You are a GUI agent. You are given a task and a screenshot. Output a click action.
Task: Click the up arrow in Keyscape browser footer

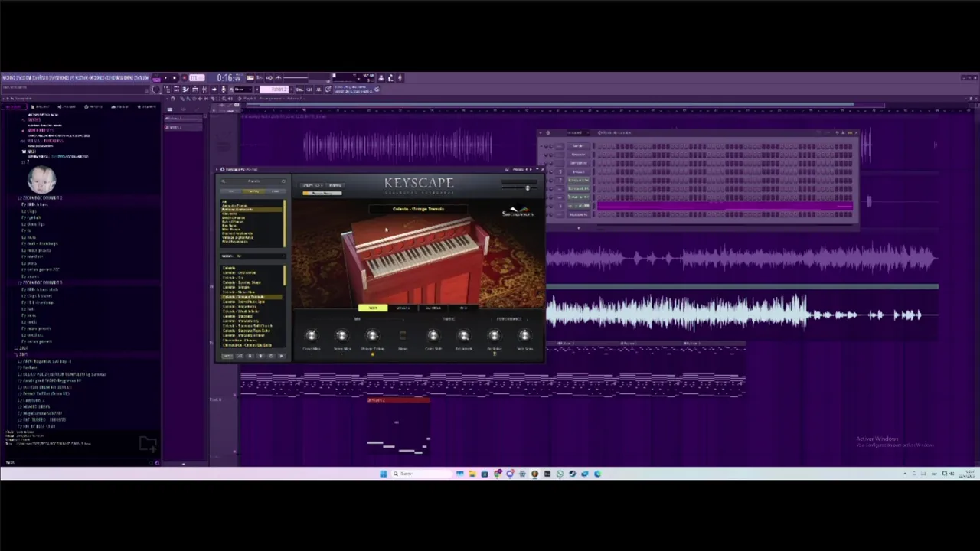tap(260, 356)
